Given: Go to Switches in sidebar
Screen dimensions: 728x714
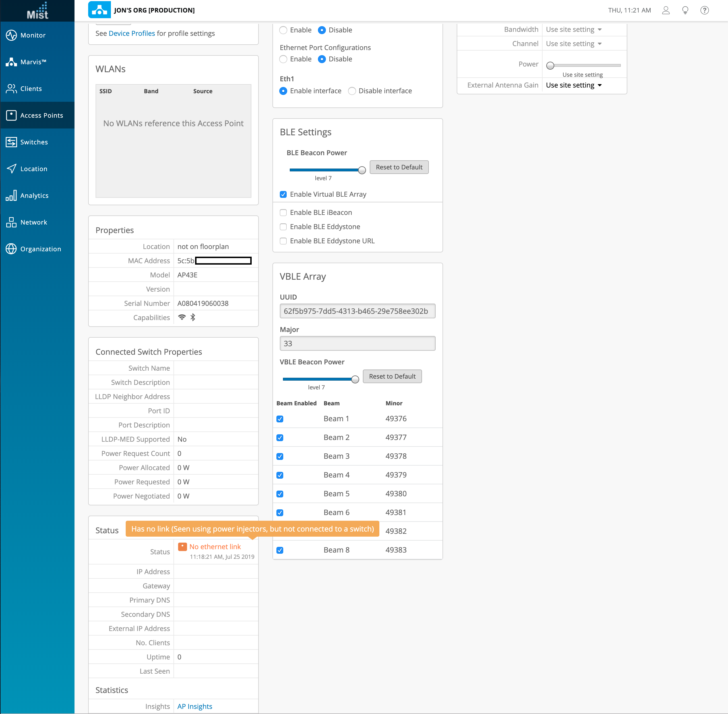Looking at the screenshot, I should (x=34, y=142).
